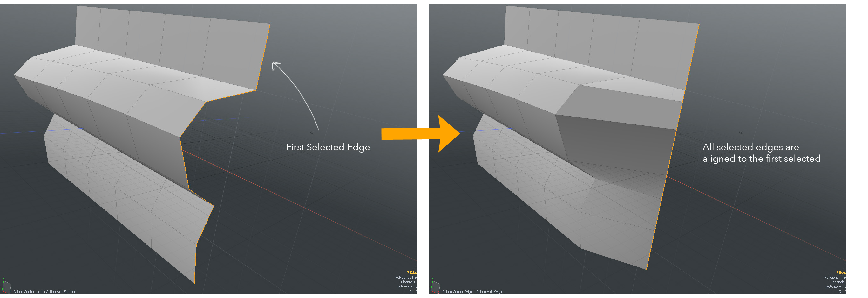Click the XYZ axis gizmo in right viewport
Viewport: 868px width, 298px height.
(435, 286)
